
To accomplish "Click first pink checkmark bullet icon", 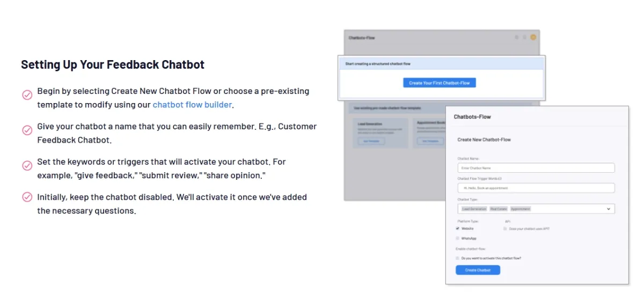I will click(27, 95).
